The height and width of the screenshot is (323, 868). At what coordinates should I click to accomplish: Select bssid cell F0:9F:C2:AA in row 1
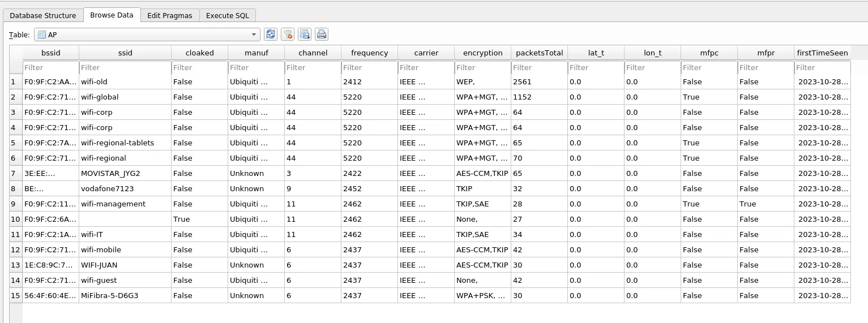point(51,81)
